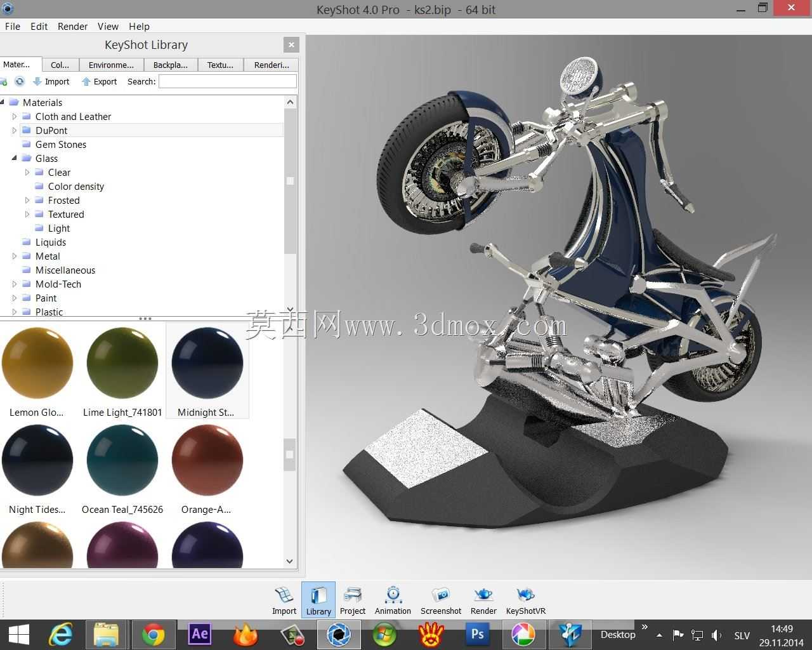Open the Import tool in the bottom toolbar

(284, 600)
